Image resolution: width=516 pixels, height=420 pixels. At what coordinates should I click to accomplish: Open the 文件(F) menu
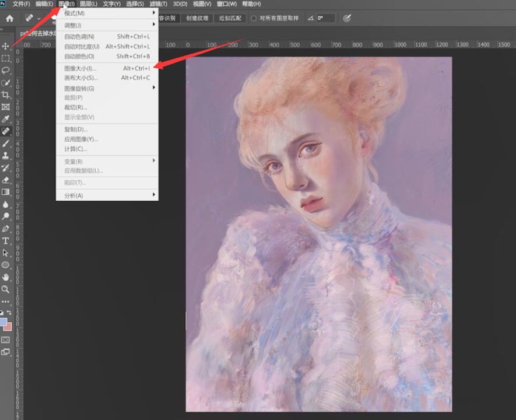point(22,4)
